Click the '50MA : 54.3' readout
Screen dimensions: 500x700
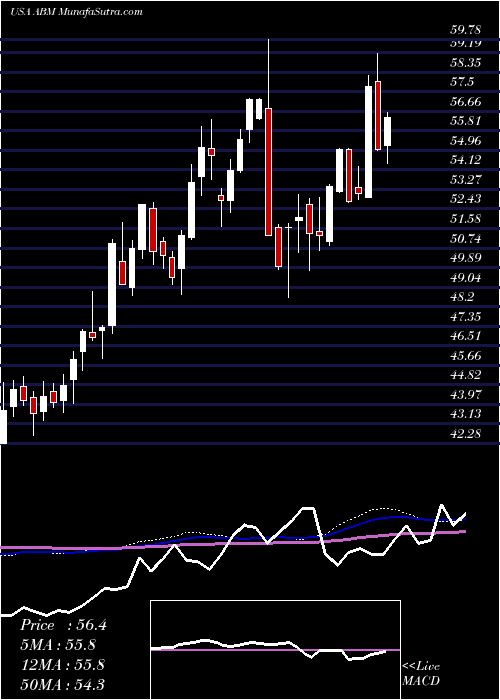pos(62,684)
